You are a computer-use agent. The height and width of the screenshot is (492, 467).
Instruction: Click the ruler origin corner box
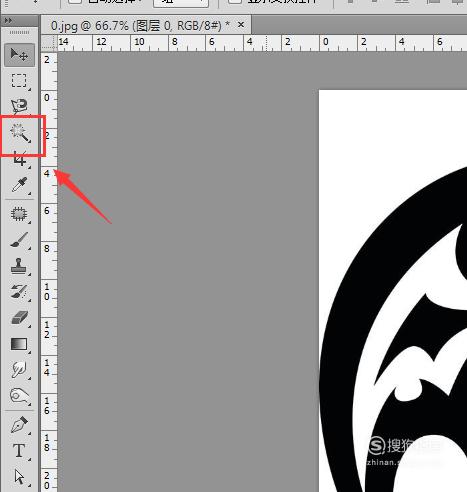pos(49,43)
